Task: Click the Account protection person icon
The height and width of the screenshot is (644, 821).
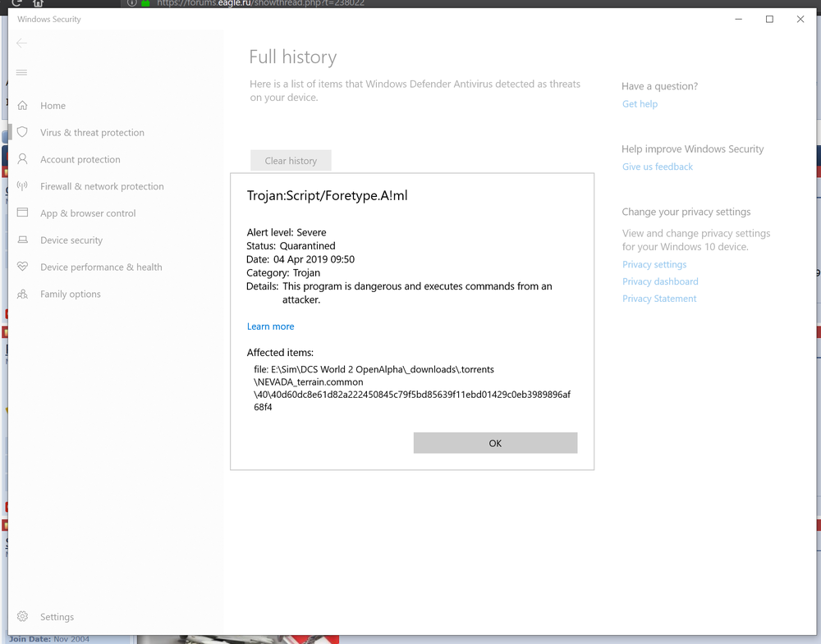Action: pyautogui.click(x=22, y=159)
